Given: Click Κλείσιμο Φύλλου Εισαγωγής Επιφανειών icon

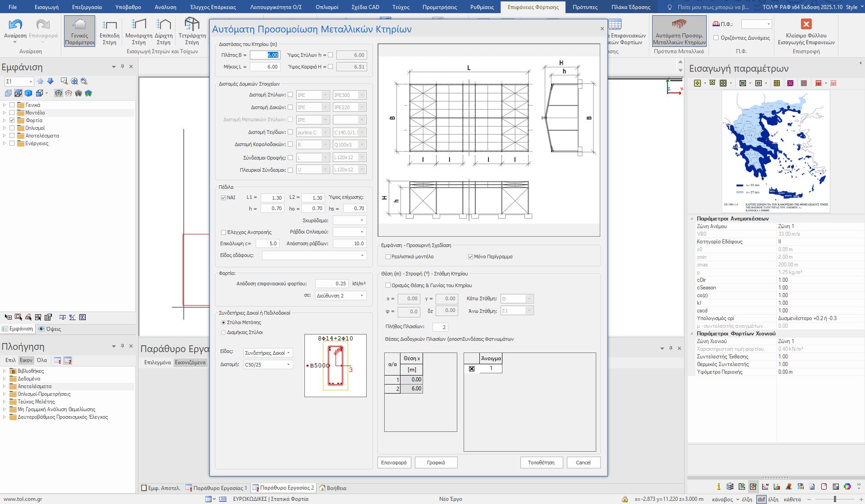Looking at the screenshot, I should pyautogui.click(x=806, y=24).
